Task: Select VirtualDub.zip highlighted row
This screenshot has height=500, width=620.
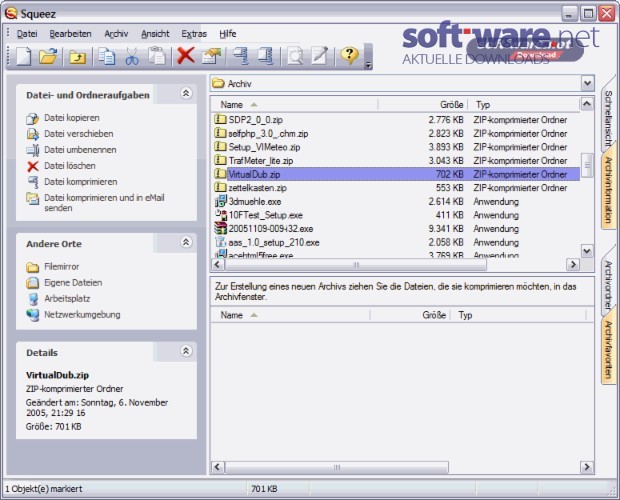Action: [395, 174]
